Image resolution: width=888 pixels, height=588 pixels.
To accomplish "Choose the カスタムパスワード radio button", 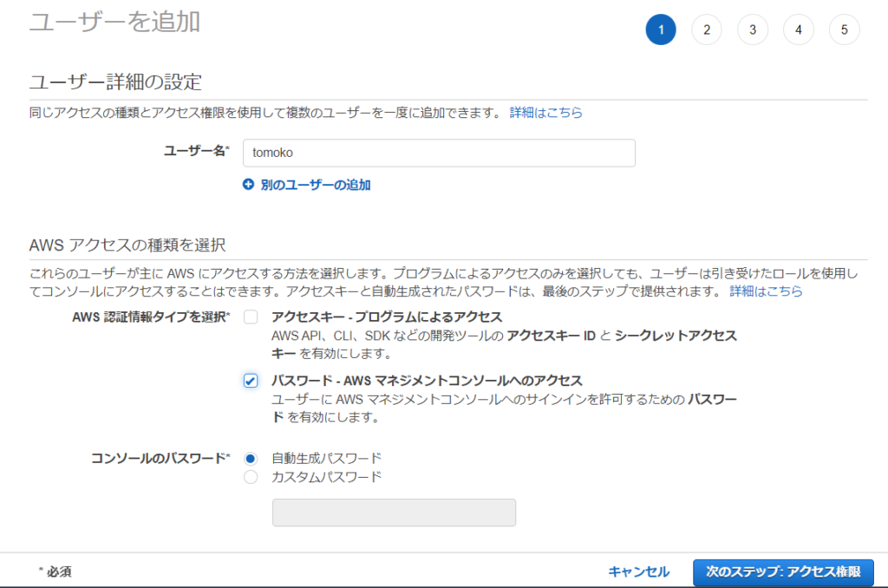I will (x=251, y=477).
